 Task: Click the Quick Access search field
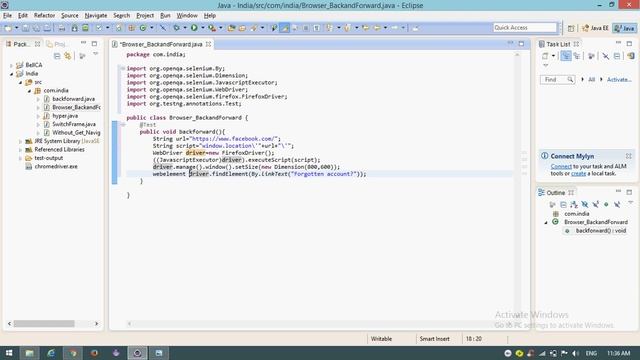pos(525,27)
